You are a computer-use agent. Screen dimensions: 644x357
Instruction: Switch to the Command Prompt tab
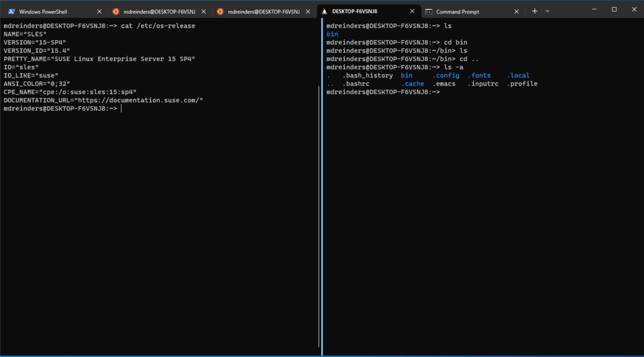(457, 11)
